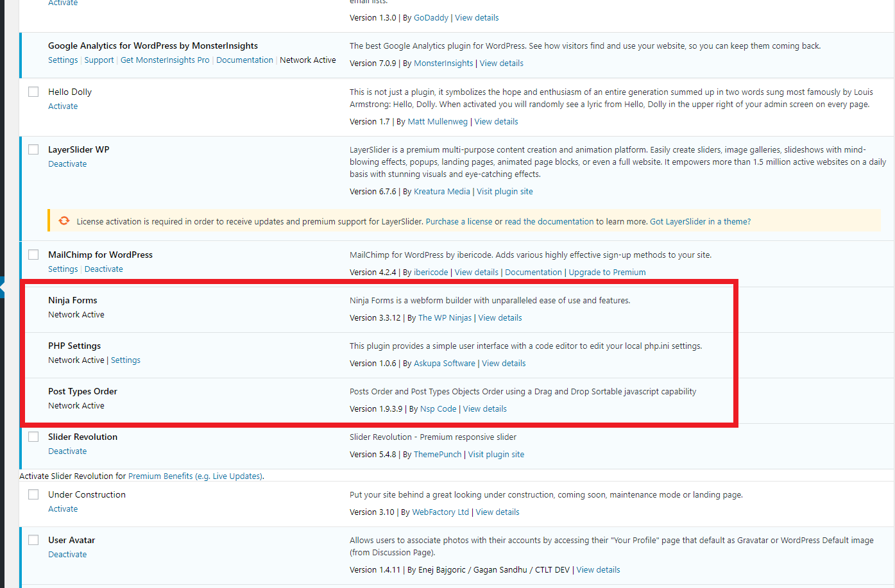This screenshot has width=895, height=588.
Task: Click Version 3.3.12 text for Ninja Forms
Action: 375,317
